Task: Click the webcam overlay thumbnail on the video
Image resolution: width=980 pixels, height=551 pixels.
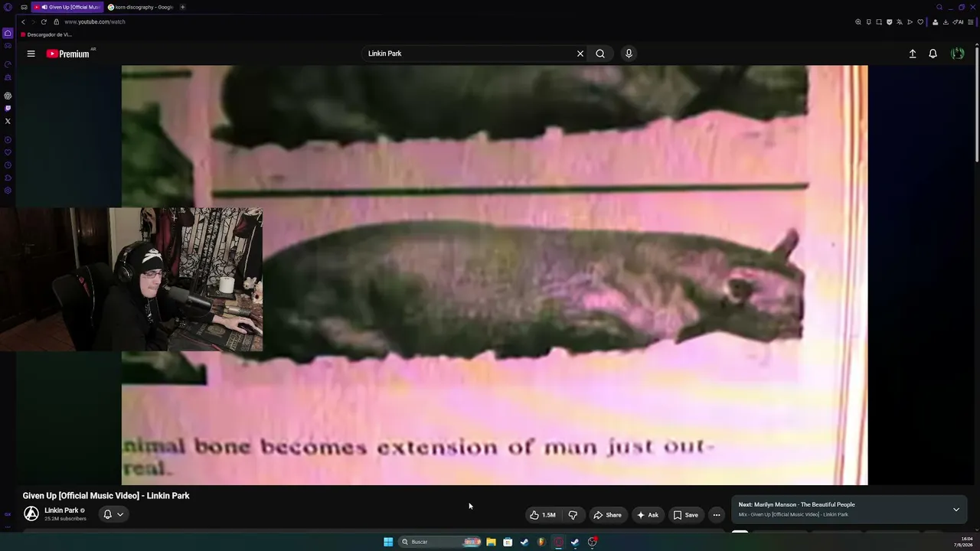Action: [131, 279]
